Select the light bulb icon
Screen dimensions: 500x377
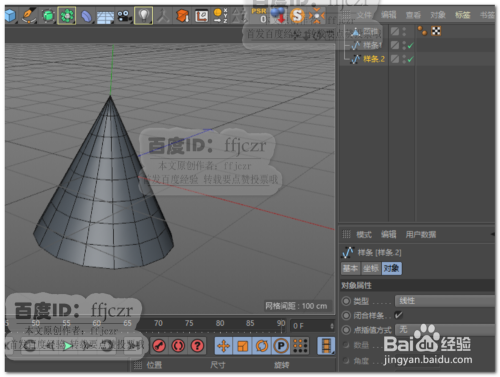point(144,15)
